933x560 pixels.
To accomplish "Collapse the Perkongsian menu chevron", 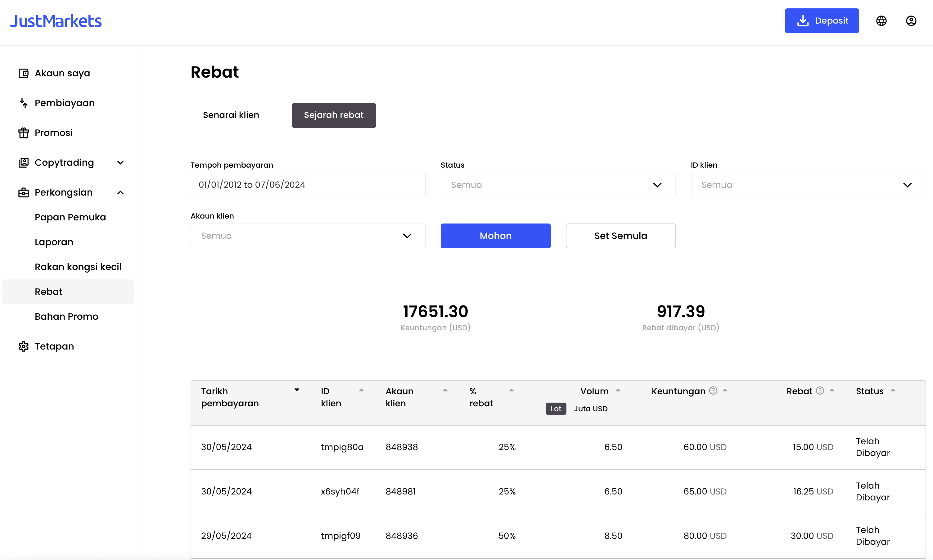I will coord(120,192).
